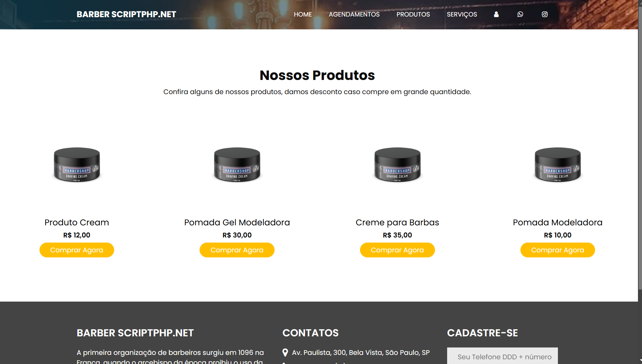Click Comprar Agora for Creme para Barbas
Image resolution: width=642 pixels, height=364 pixels.
pyautogui.click(x=397, y=250)
